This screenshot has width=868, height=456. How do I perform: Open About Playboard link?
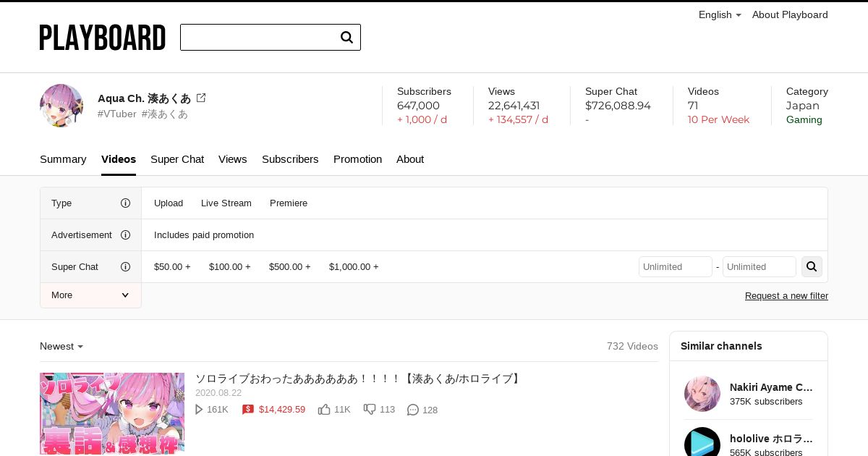pyautogui.click(x=790, y=14)
